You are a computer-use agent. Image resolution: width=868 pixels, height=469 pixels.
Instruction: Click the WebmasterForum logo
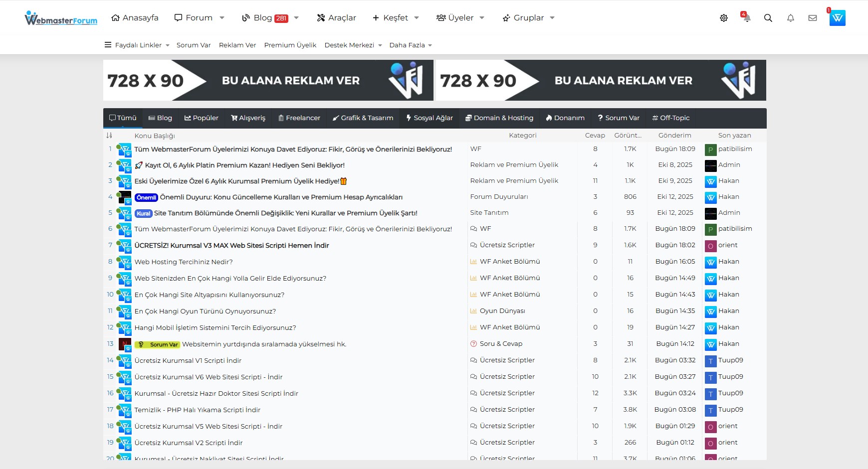click(x=60, y=19)
